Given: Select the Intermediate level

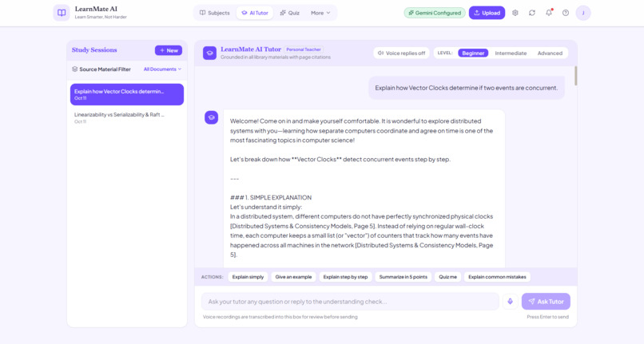Looking at the screenshot, I should click(x=511, y=53).
